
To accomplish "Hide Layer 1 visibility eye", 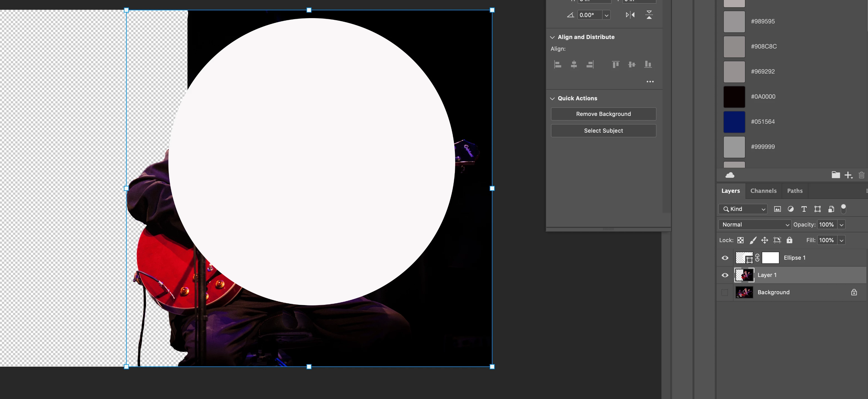I will [725, 275].
